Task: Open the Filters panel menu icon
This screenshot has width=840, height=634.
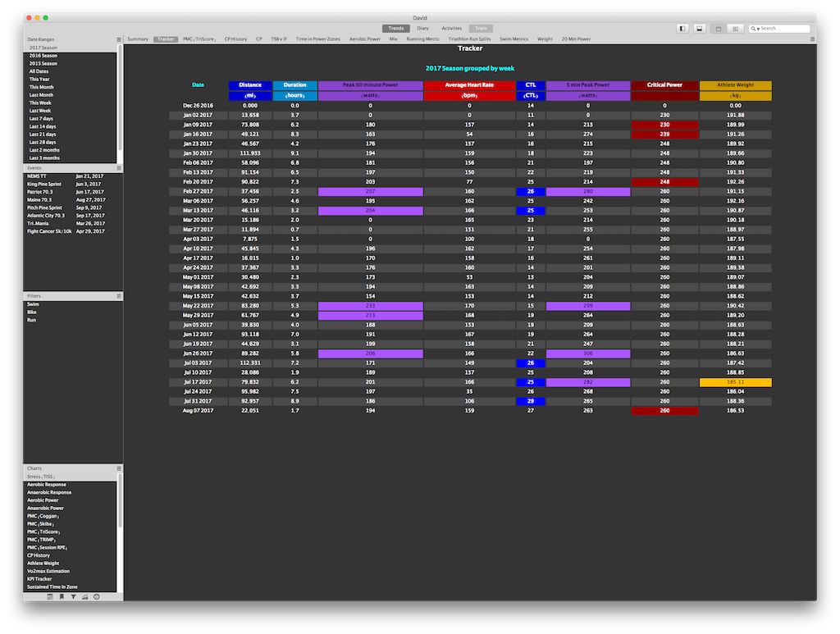Action: [x=119, y=296]
